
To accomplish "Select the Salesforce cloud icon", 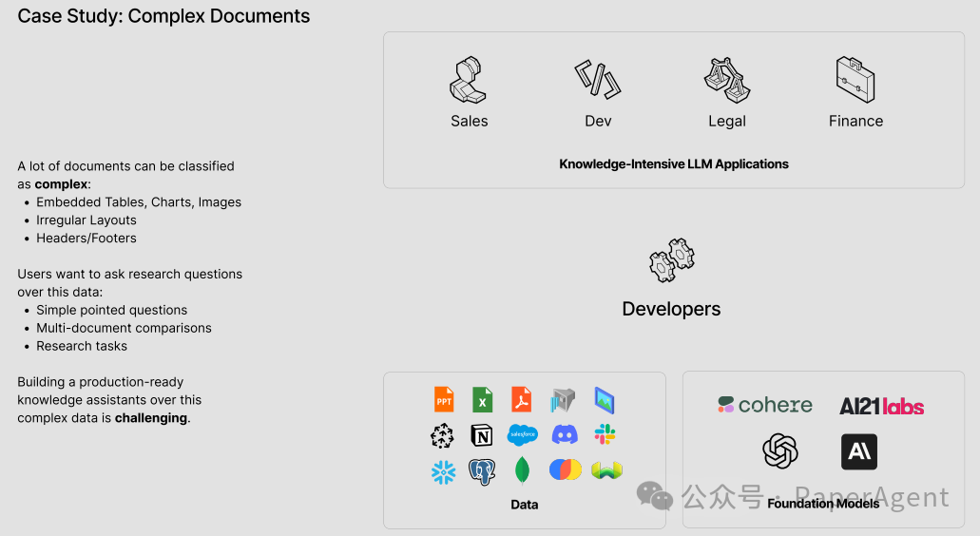I will point(523,435).
